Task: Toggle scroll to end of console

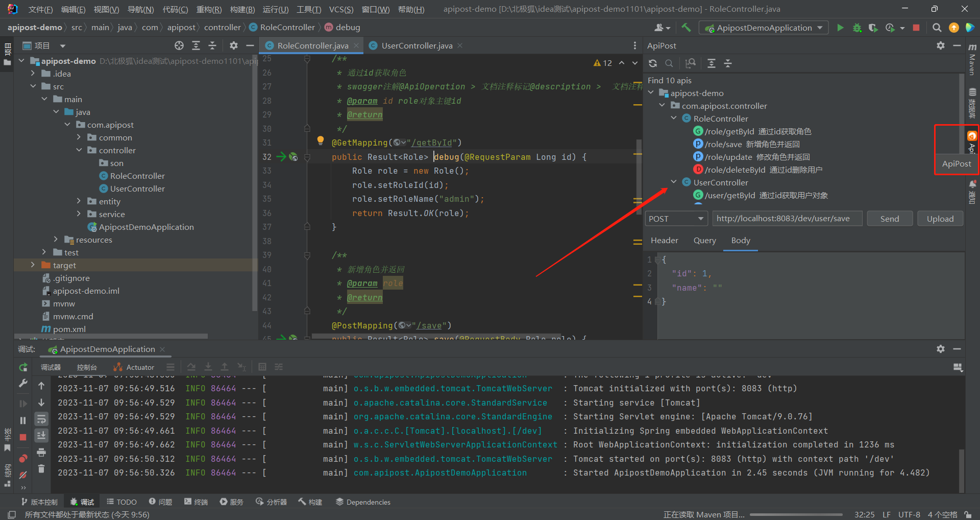Action: (41, 436)
